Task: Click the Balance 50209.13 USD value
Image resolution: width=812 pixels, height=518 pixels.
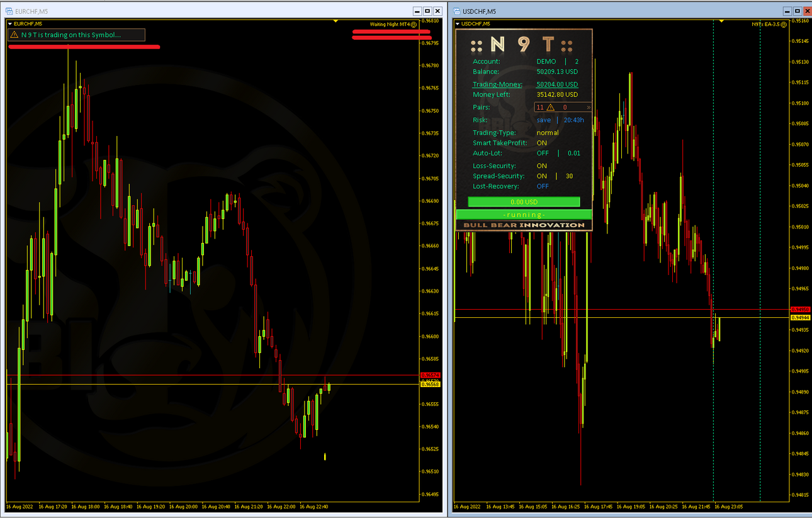Action: [557, 72]
